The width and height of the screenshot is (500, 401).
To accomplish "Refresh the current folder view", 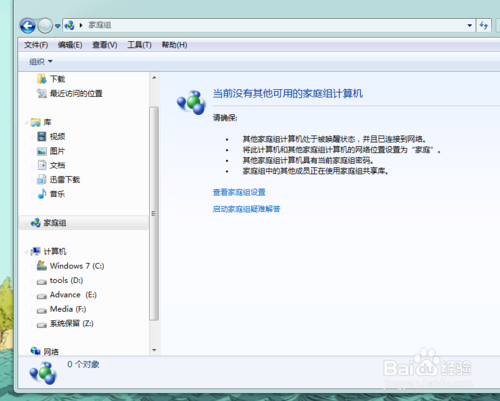I will [x=484, y=25].
